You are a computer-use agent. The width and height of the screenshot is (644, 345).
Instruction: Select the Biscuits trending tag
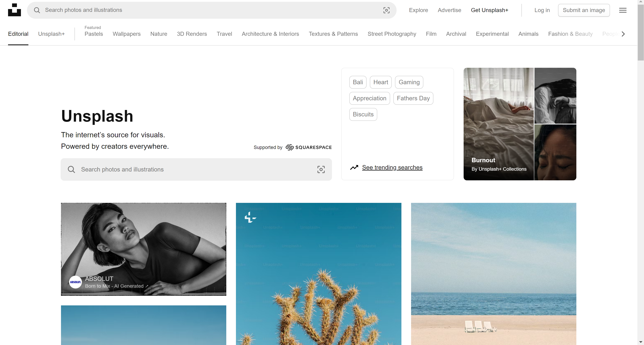363,114
